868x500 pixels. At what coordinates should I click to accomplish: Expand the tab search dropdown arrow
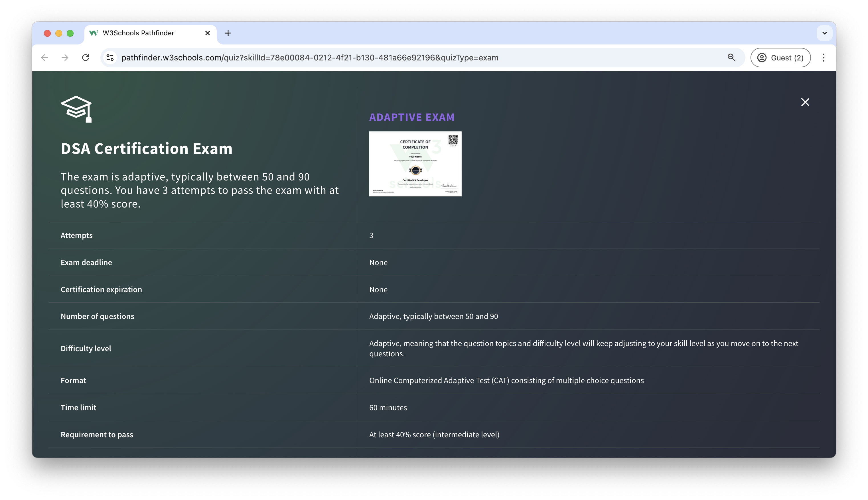click(x=824, y=33)
